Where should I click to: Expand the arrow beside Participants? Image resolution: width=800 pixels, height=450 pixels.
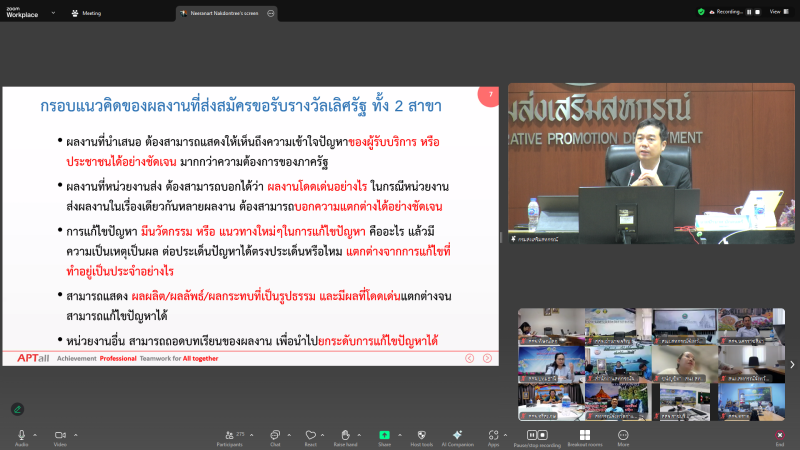[253, 435]
